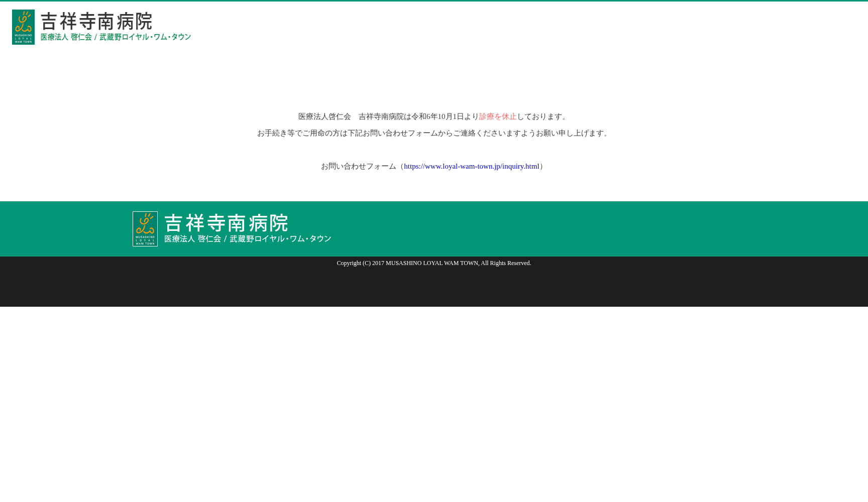Click the 吉祥寺南病院 title in the footer
The width and height of the screenshot is (868, 502).
point(226,222)
